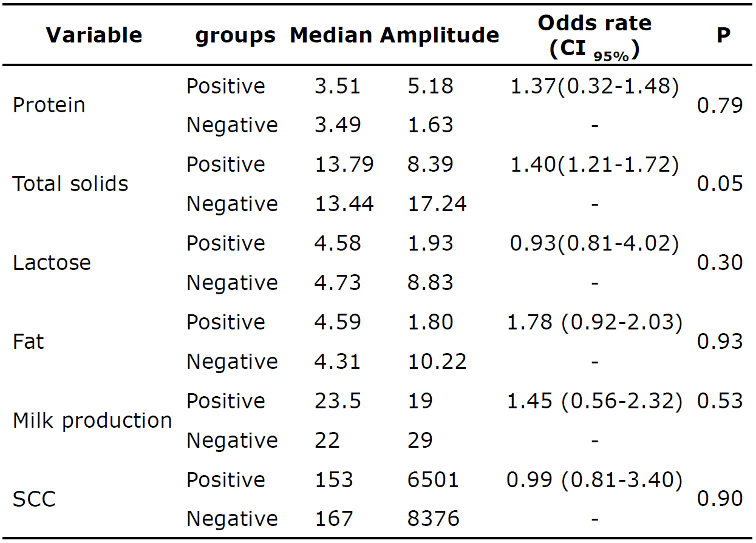Select the Protein row label
This screenshot has width=756, height=543.
[49, 106]
